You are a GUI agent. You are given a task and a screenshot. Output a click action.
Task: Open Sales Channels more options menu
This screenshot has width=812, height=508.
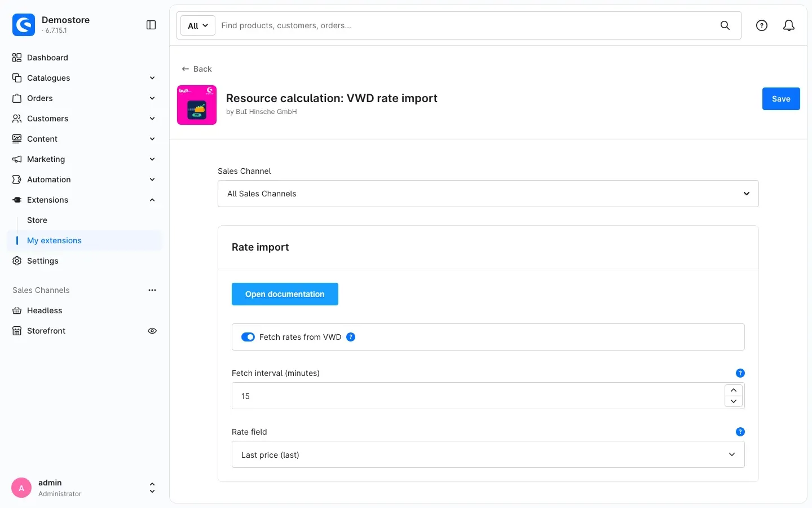pyautogui.click(x=152, y=290)
